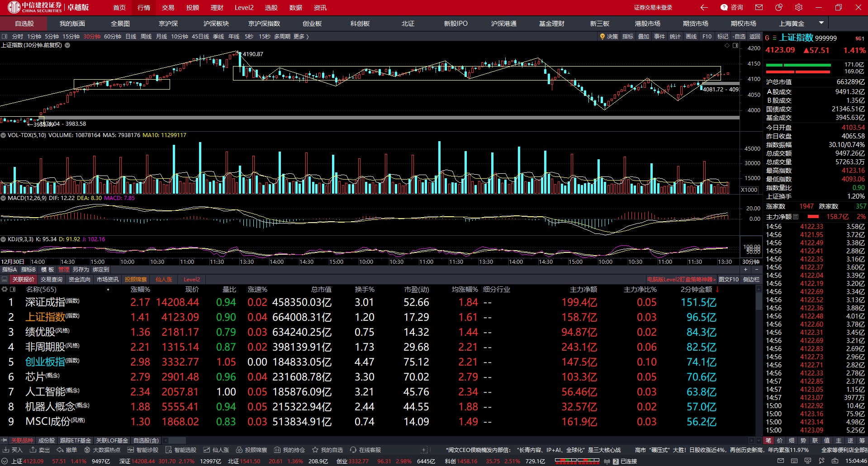Click the pie chart icon in title bar
Viewport: 868px width, 466px height.
pyautogui.click(x=779, y=7)
